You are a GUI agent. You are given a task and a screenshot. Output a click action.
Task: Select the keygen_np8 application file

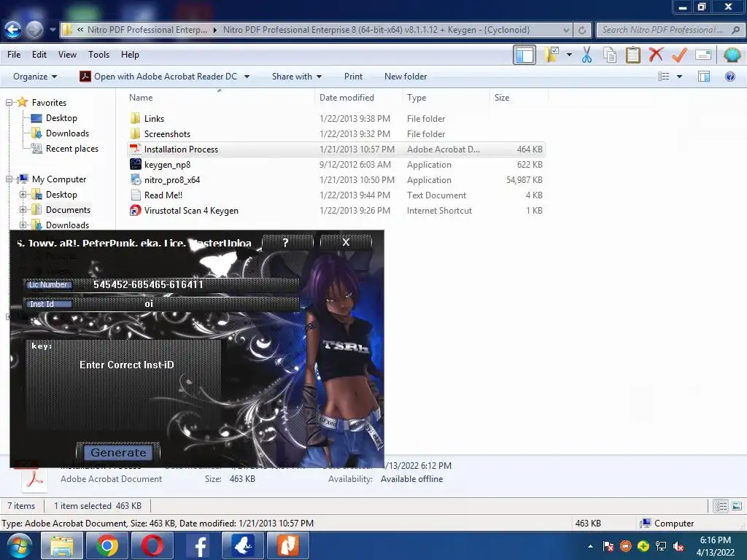[x=167, y=165]
